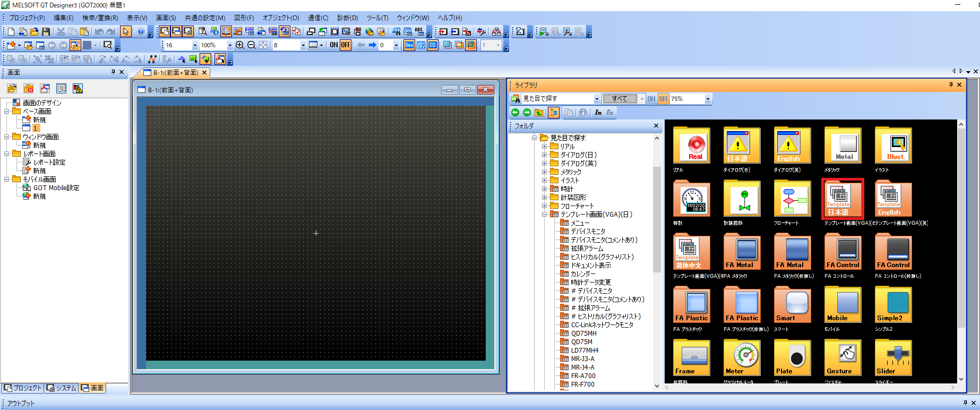Save the project with the floppy icon

[46, 32]
